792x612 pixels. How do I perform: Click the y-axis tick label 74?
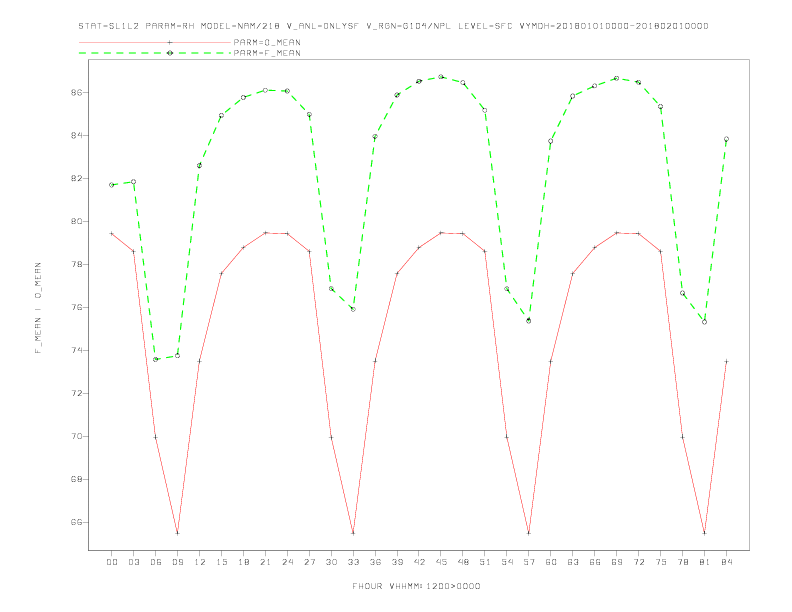pos(76,350)
